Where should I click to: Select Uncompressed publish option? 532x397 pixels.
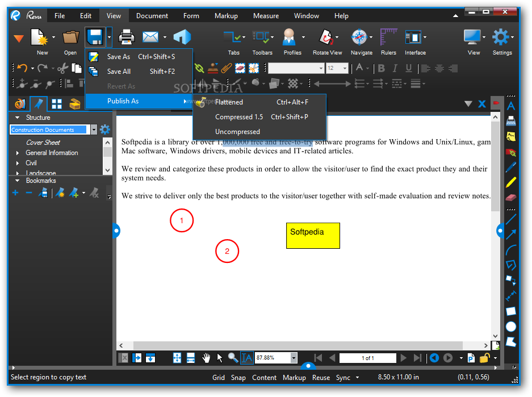pos(259,132)
